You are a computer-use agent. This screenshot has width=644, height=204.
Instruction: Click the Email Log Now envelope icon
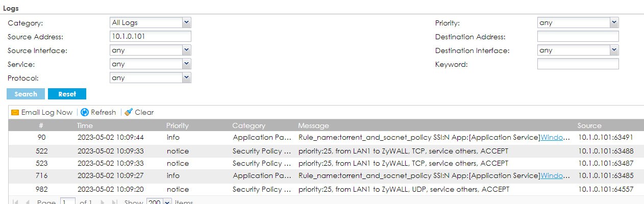click(15, 112)
